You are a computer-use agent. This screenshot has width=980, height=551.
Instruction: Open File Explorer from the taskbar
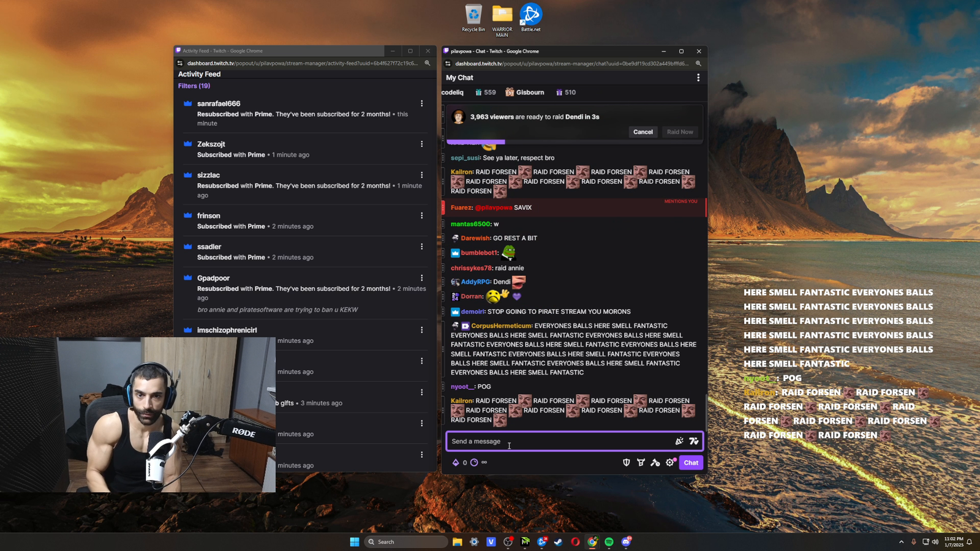click(x=457, y=541)
